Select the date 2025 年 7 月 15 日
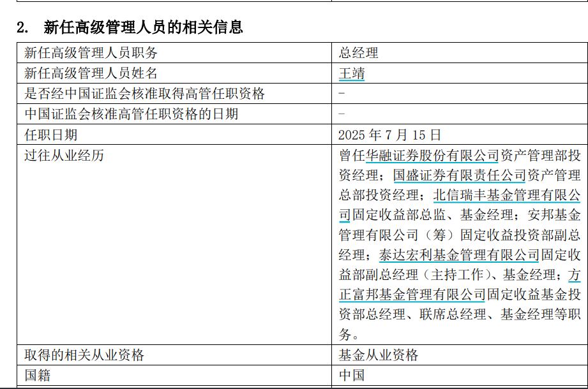The image size is (588, 389). pyautogui.click(x=389, y=135)
